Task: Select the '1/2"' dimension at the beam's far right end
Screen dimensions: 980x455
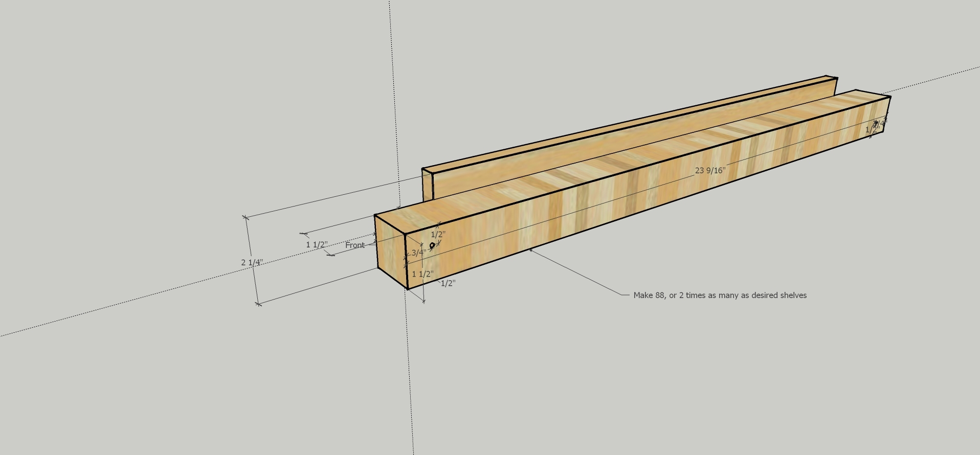Action: 872,130
